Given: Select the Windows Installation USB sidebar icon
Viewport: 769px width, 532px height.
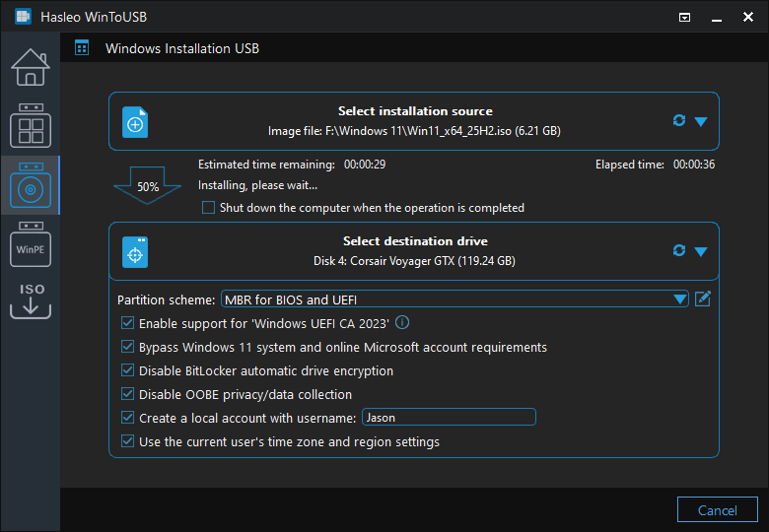Looking at the screenshot, I should coord(31,185).
